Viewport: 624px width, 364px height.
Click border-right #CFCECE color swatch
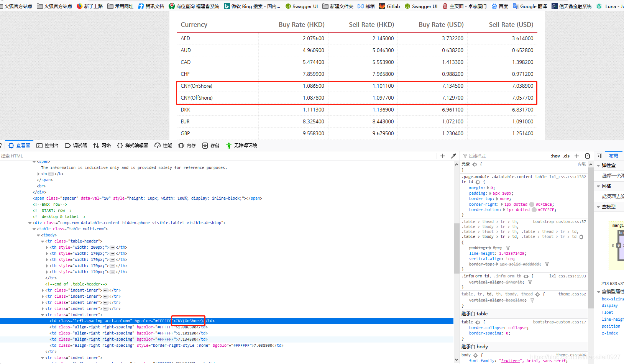[532, 205]
